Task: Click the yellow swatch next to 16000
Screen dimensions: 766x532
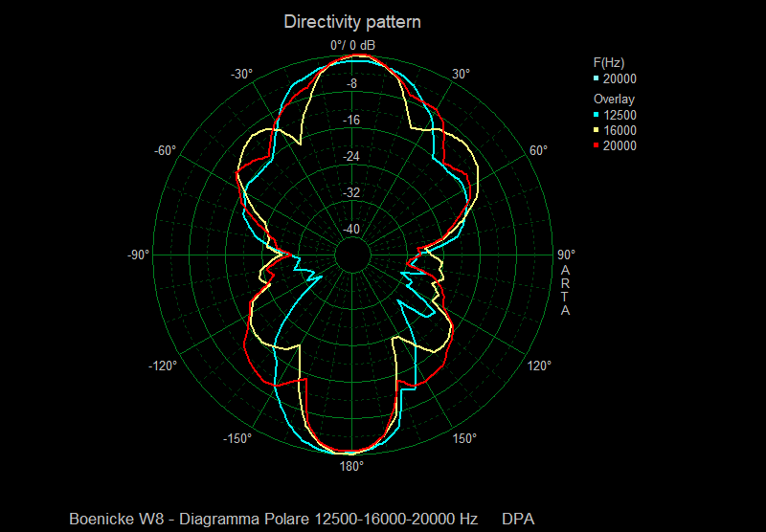Action: pos(596,130)
